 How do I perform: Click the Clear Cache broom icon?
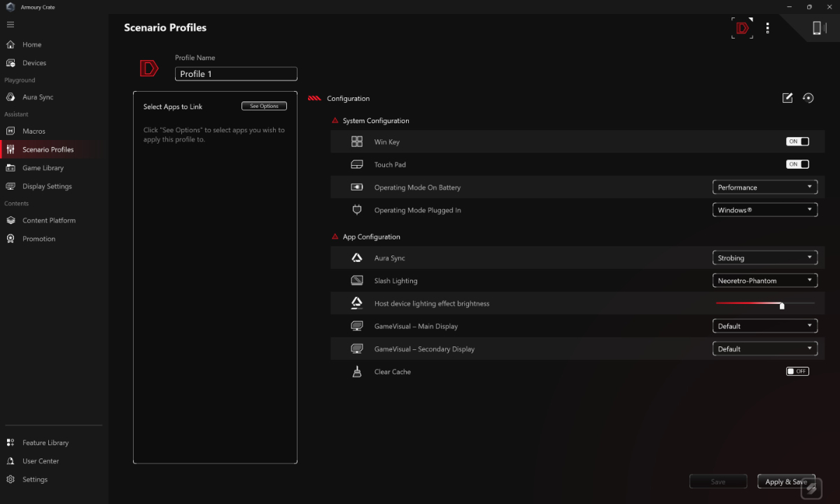click(357, 372)
